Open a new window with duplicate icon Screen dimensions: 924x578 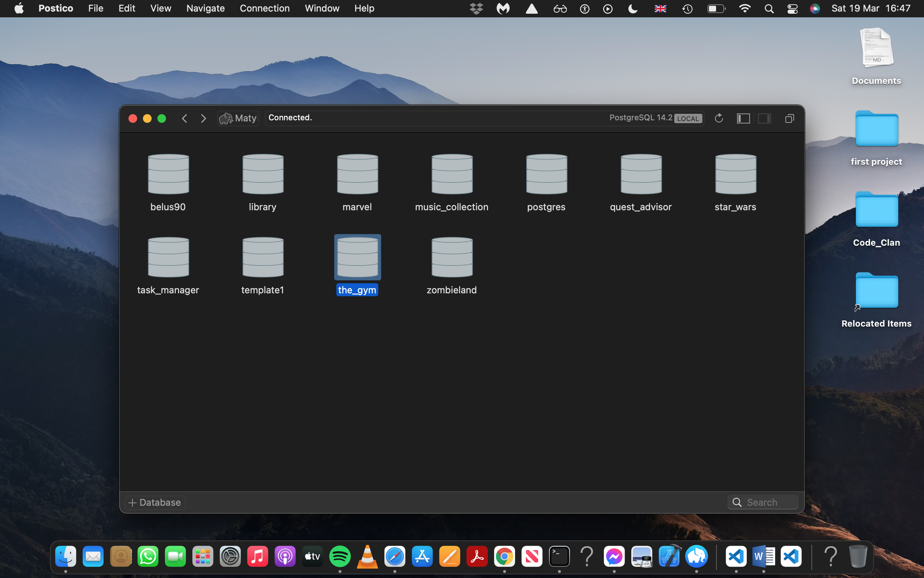point(790,118)
